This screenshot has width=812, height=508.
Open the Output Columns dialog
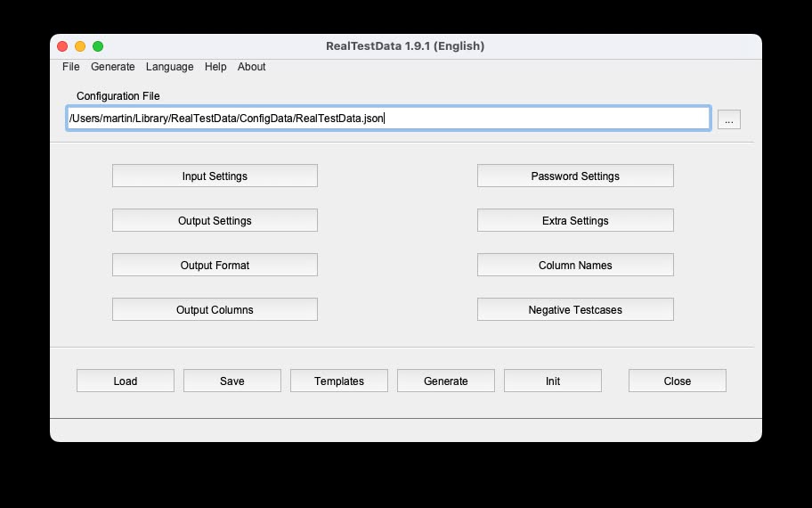pos(215,310)
